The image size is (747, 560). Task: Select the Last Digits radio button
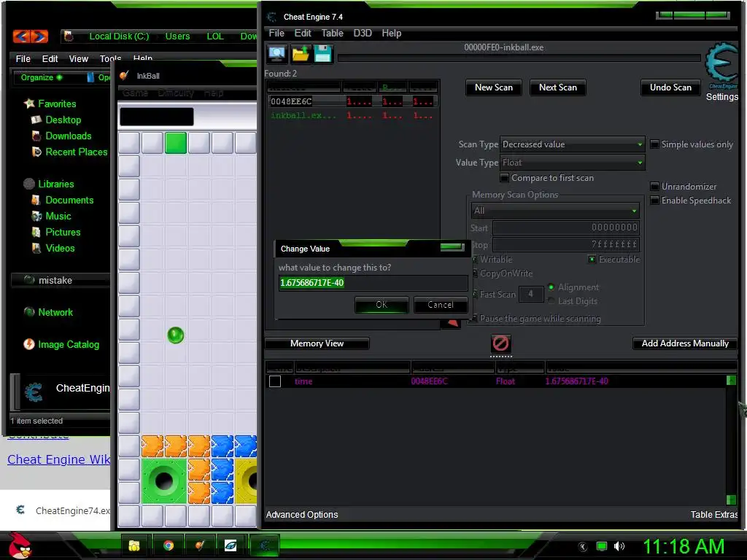pyautogui.click(x=551, y=301)
